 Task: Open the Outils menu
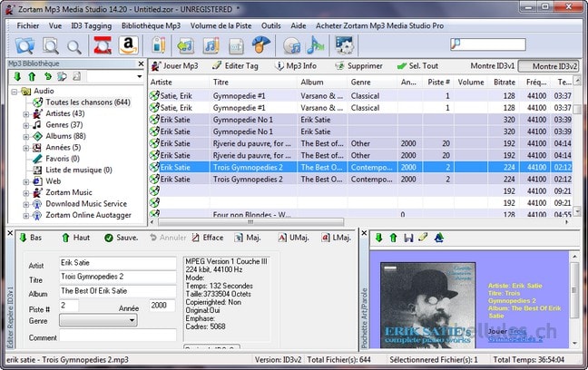270,26
